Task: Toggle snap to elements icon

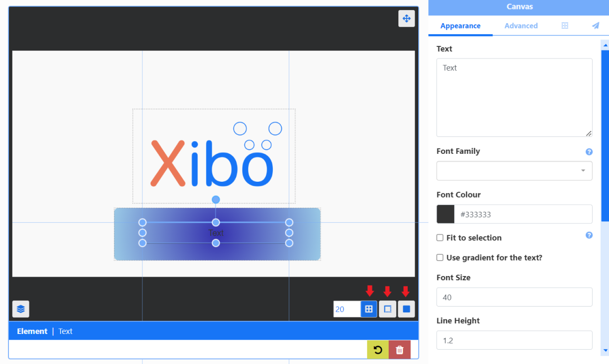Action: (x=406, y=309)
